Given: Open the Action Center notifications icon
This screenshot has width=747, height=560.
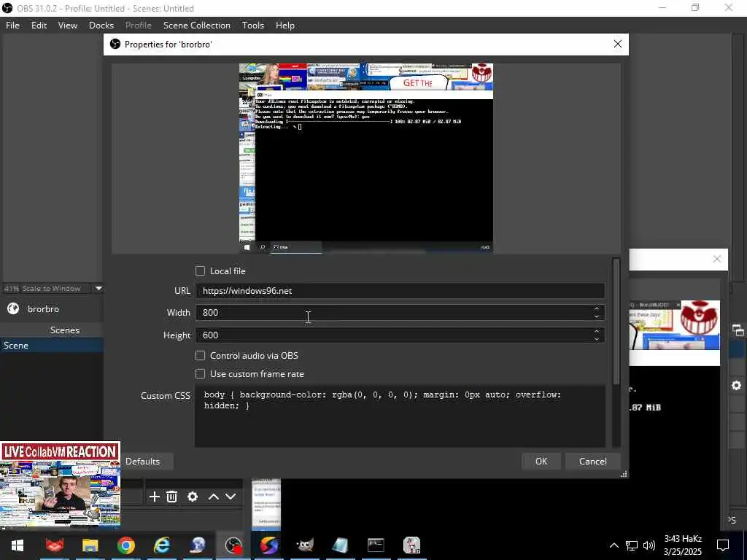Looking at the screenshot, I should [x=723, y=545].
